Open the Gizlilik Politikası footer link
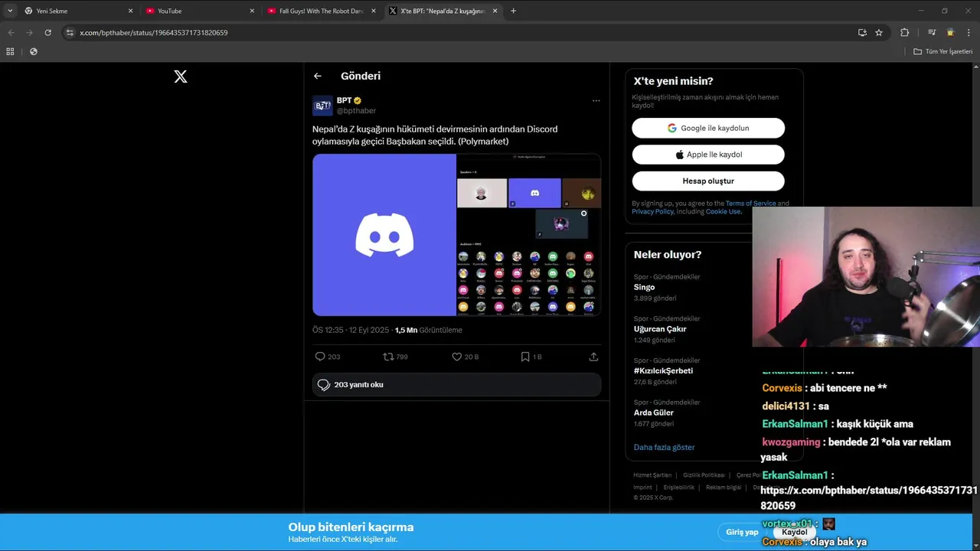 (704, 475)
